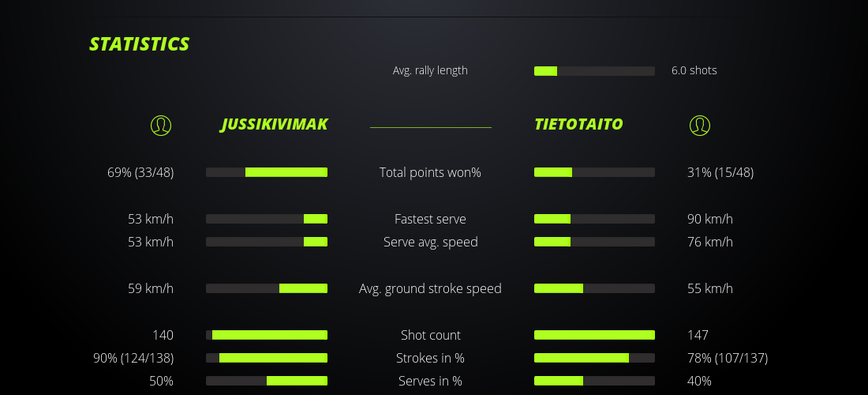Screen dimensions: 868x395
Task: Click the Total points won% label
Action: pyautogui.click(x=430, y=172)
